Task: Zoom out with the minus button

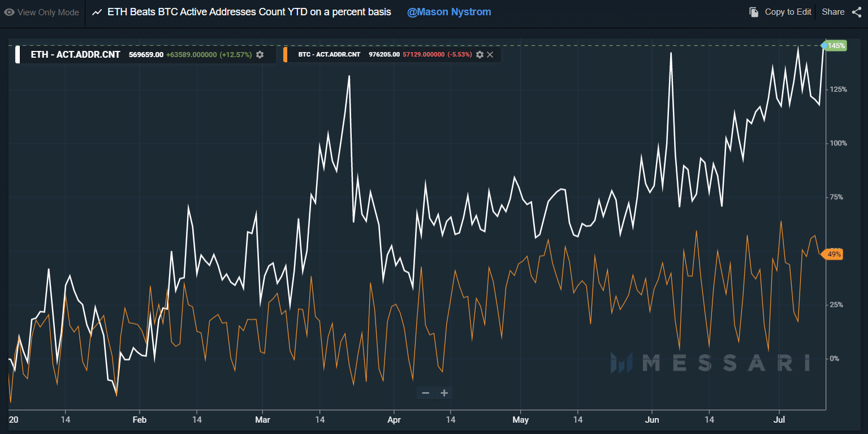Action: pyautogui.click(x=425, y=393)
